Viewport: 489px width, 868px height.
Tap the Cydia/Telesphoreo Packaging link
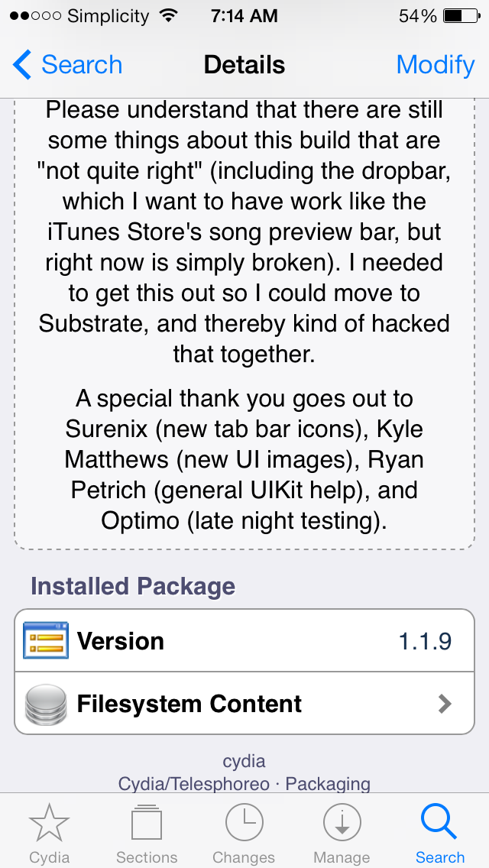(x=244, y=783)
